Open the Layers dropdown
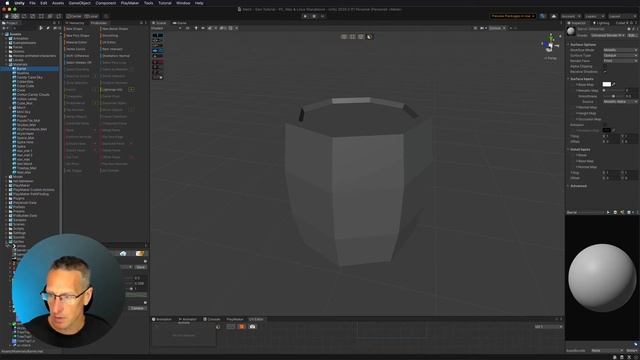640x360 pixels. (595, 16)
